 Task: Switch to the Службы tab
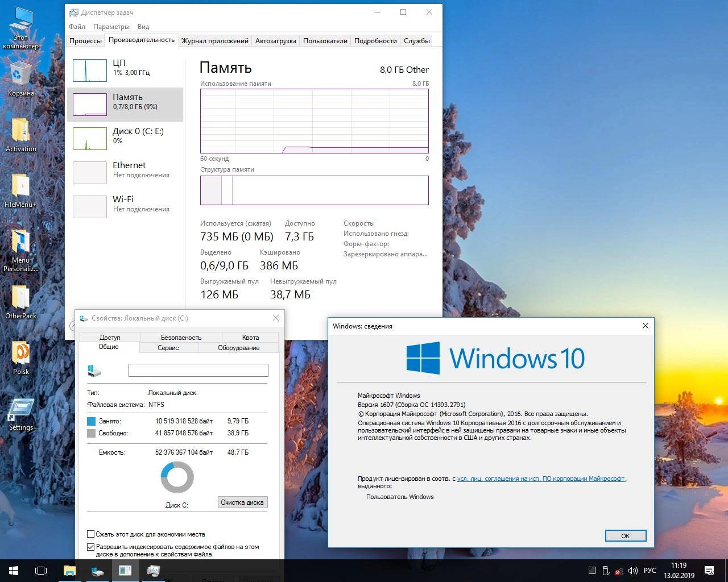tap(417, 41)
